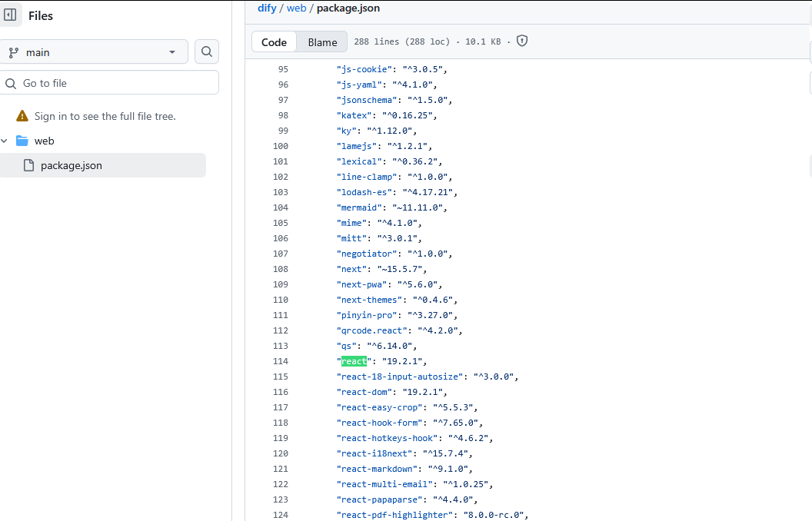Collapse the file tree side panel
Screen dimensions: 812x521
point(11,15)
